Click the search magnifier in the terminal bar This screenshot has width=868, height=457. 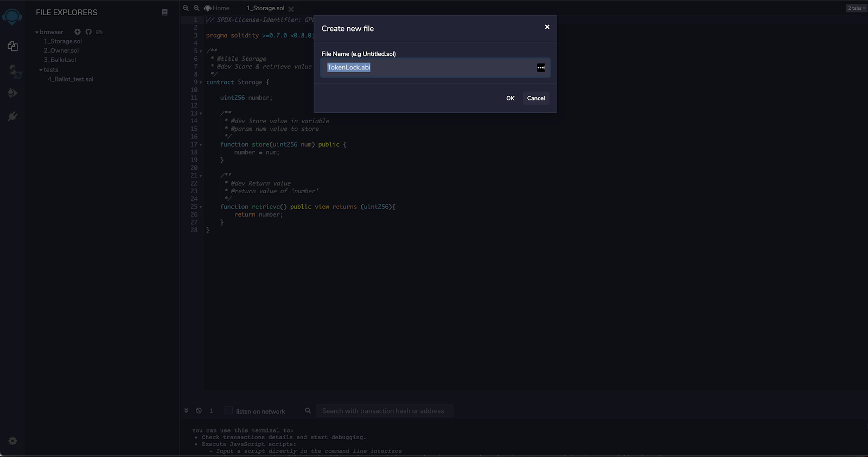tap(308, 411)
